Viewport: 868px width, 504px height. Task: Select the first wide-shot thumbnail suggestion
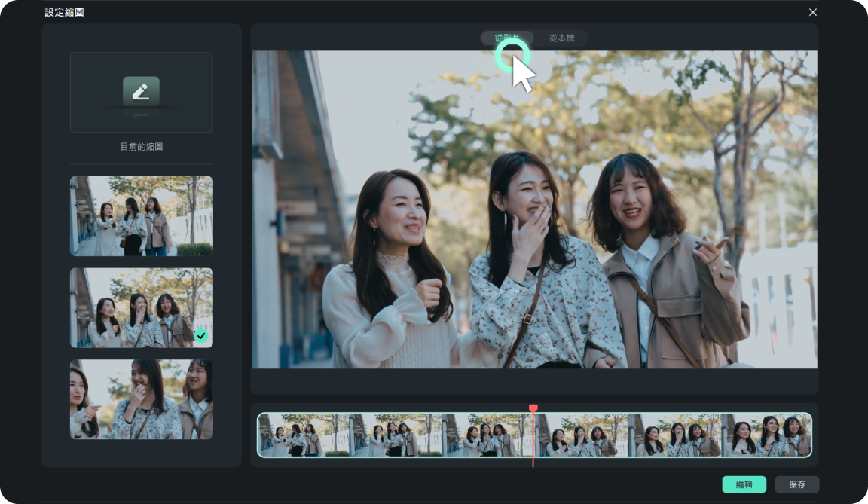point(142,215)
